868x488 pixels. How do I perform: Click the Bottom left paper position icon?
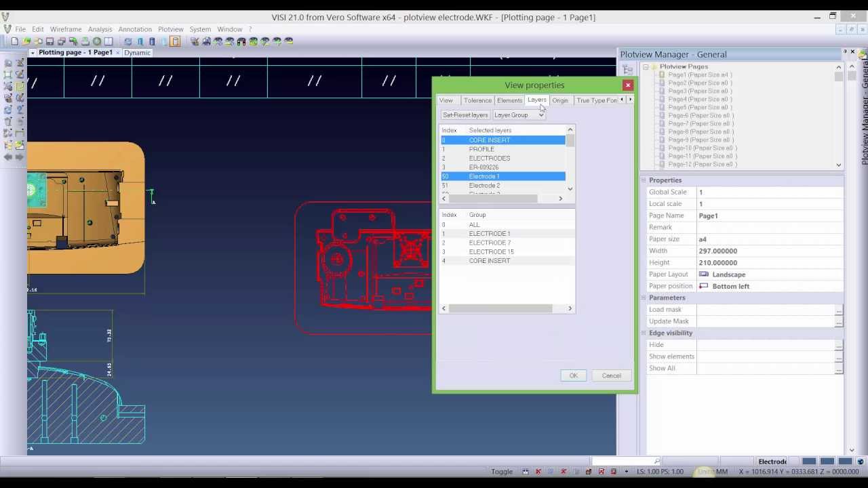(x=704, y=286)
